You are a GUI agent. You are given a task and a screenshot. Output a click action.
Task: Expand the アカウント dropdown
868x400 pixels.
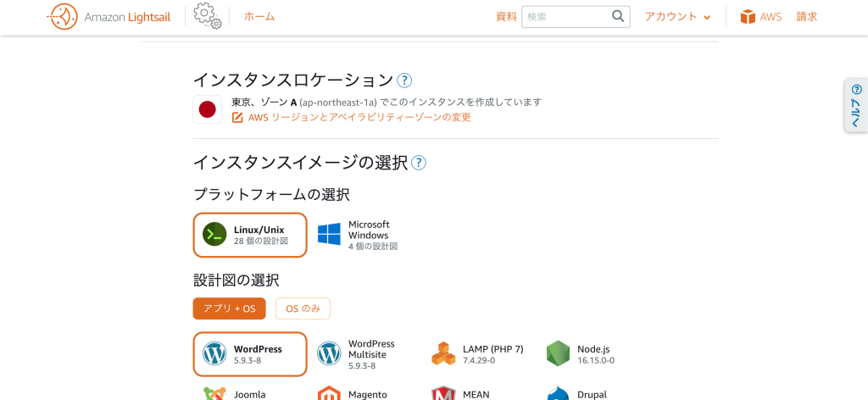coord(677,17)
